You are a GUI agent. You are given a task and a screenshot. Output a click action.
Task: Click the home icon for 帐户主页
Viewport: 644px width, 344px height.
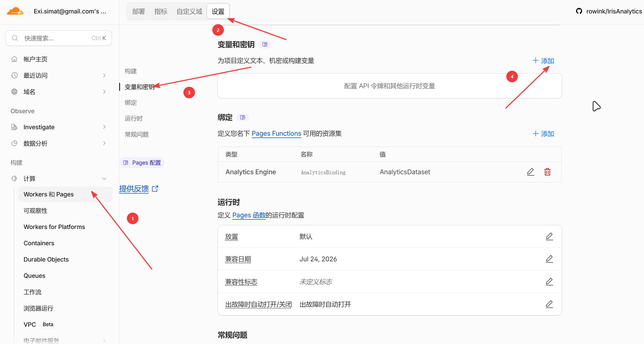click(x=14, y=59)
